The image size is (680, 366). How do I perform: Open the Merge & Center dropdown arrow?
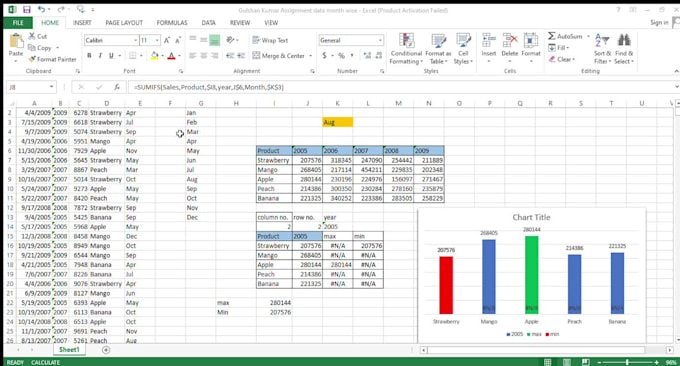point(311,56)
